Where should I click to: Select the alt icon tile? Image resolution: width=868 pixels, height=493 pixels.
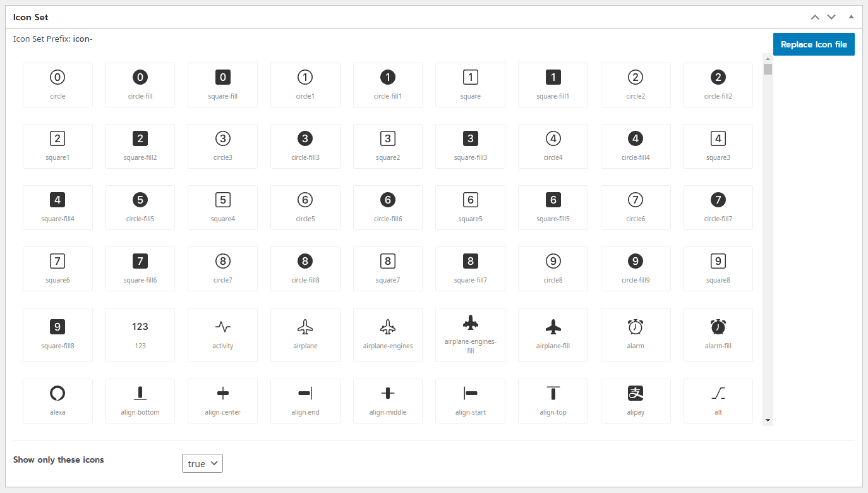pos(718,400)
